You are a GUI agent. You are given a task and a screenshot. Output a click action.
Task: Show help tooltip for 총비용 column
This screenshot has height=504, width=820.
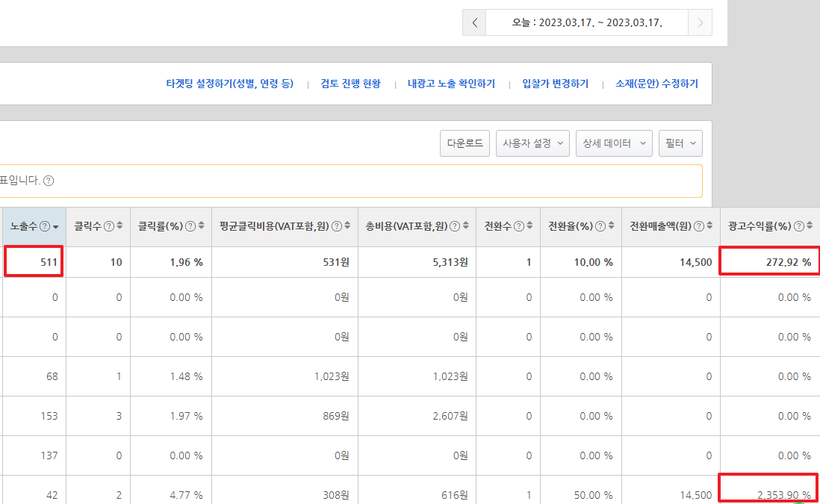click(455, 226)
